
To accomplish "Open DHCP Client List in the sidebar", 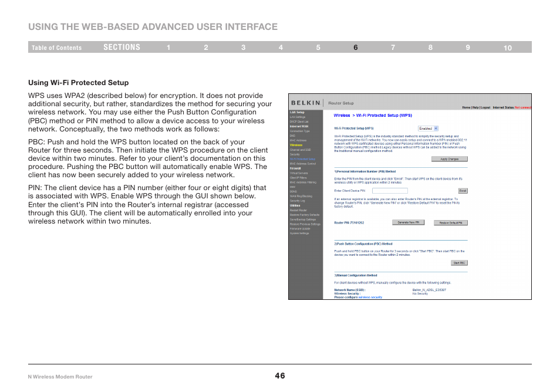I will pos(299,121).
